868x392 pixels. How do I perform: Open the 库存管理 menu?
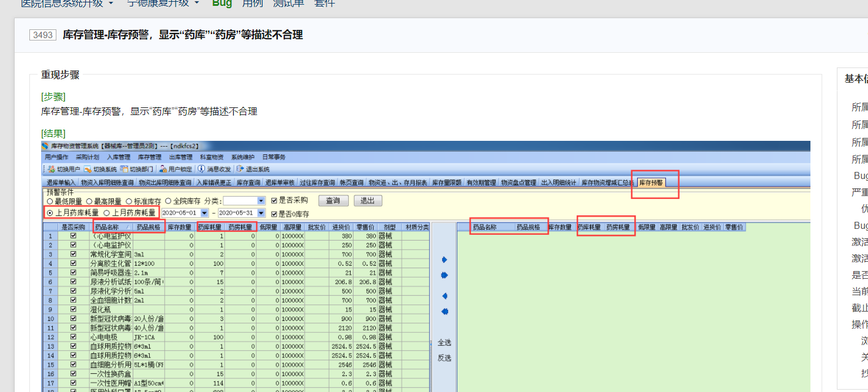(150, 157)
